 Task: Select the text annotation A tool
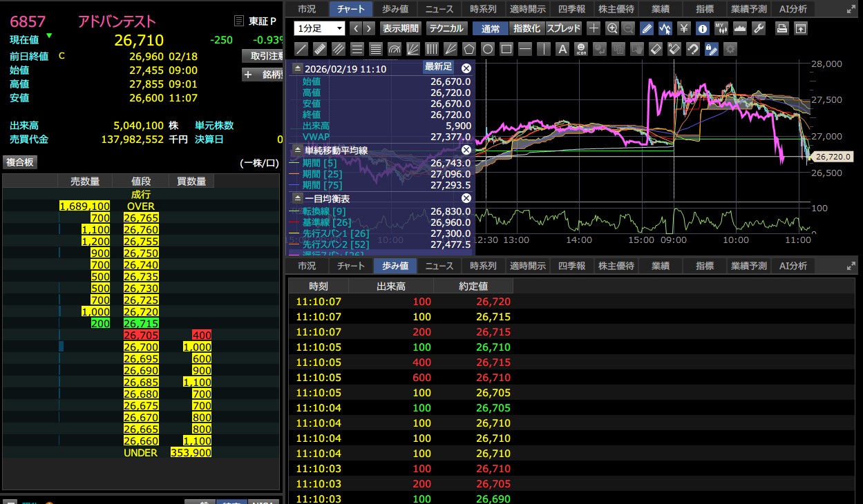[x=562, y=49]
